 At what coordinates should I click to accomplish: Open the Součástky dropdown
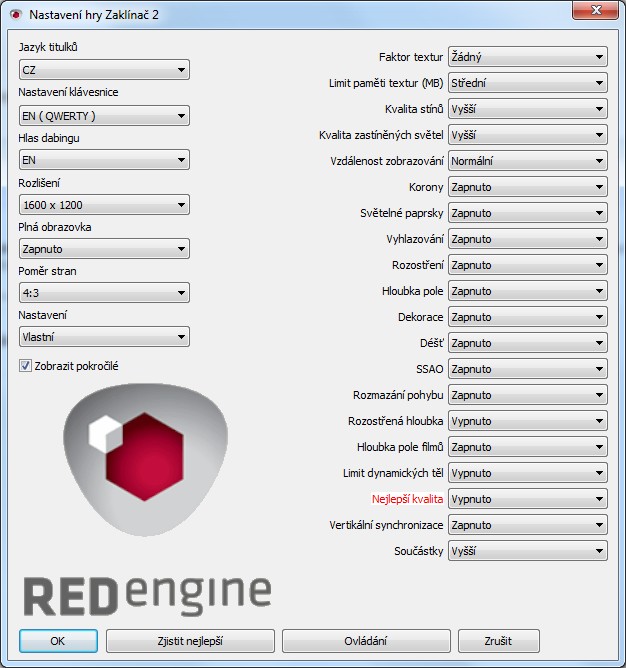click(x=528, y=550)
